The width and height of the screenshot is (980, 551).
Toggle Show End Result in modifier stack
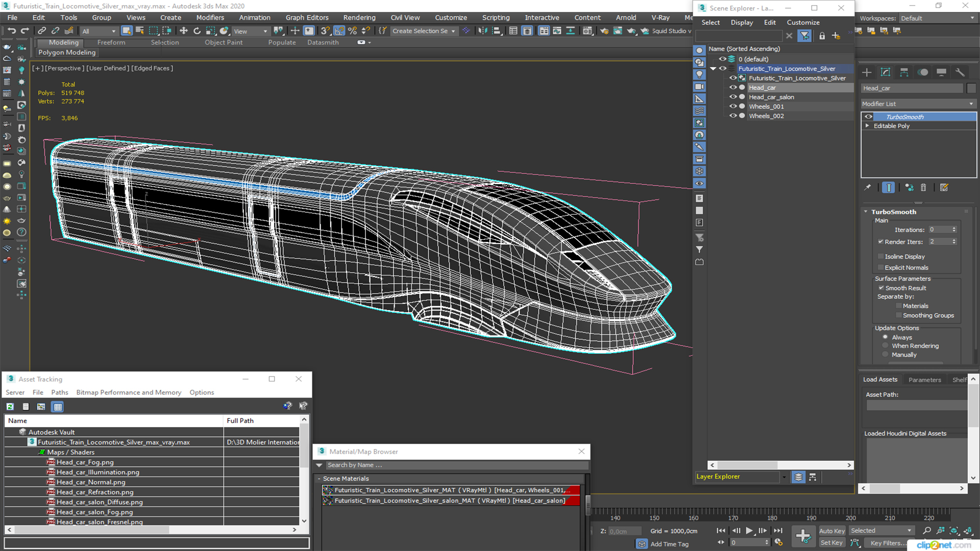(x=888, y=188)
